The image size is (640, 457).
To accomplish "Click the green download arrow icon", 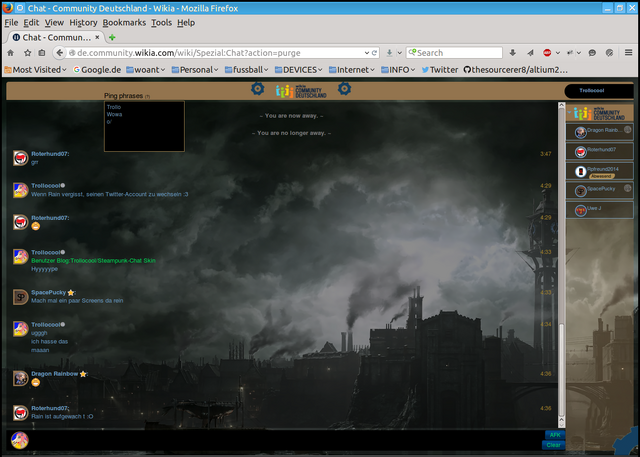I will (389, 53).
